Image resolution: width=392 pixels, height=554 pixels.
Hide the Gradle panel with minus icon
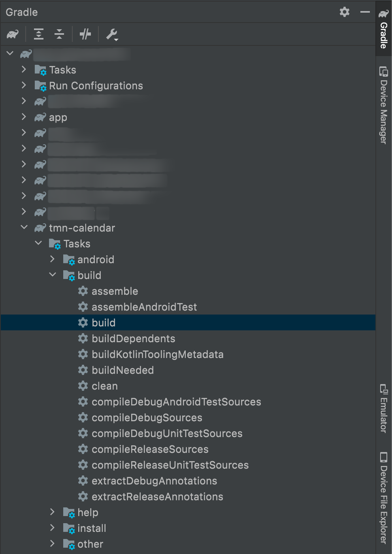coord(365,12)
